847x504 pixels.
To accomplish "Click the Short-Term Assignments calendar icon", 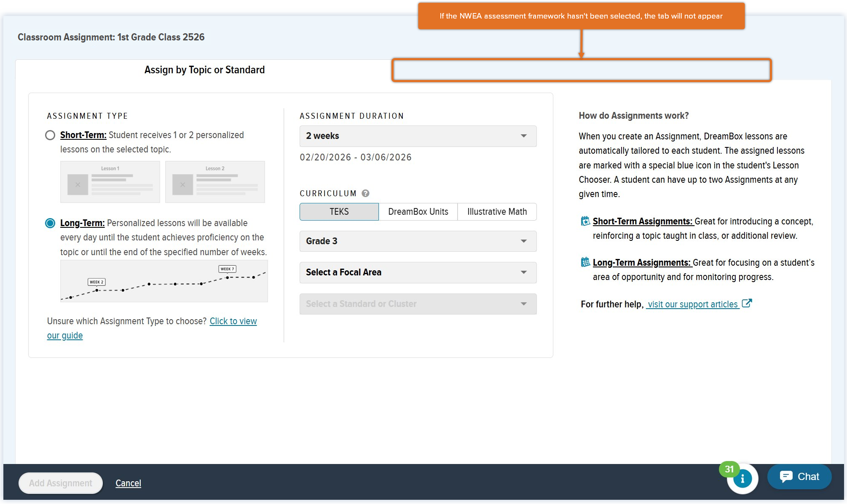I will (585, 221).
